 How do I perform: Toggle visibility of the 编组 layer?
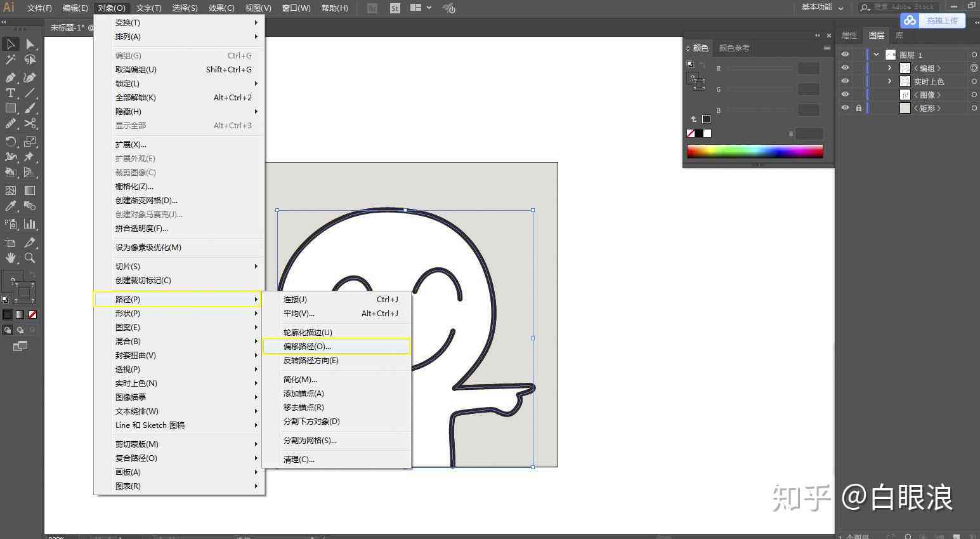pyautogui.click(x=845, y=68)
